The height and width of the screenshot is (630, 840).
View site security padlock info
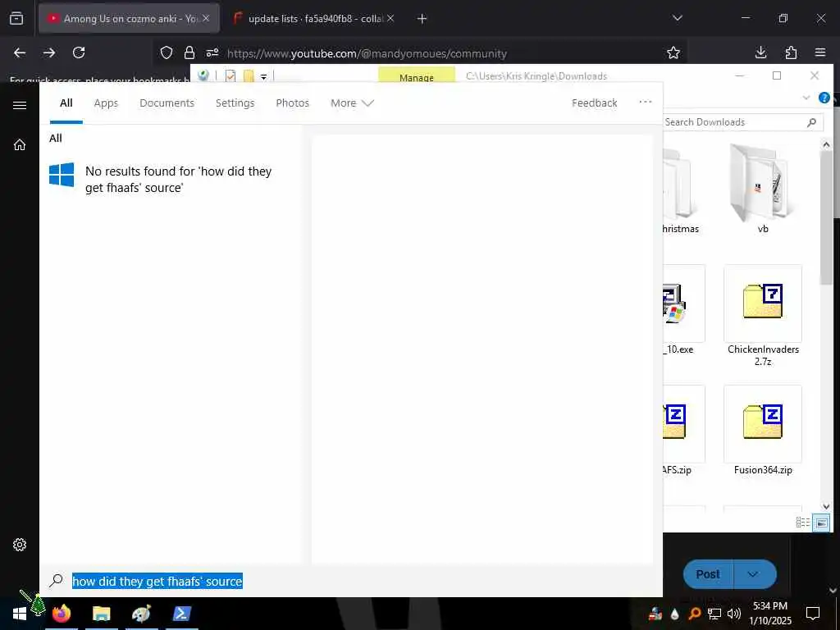click(189, 52)
